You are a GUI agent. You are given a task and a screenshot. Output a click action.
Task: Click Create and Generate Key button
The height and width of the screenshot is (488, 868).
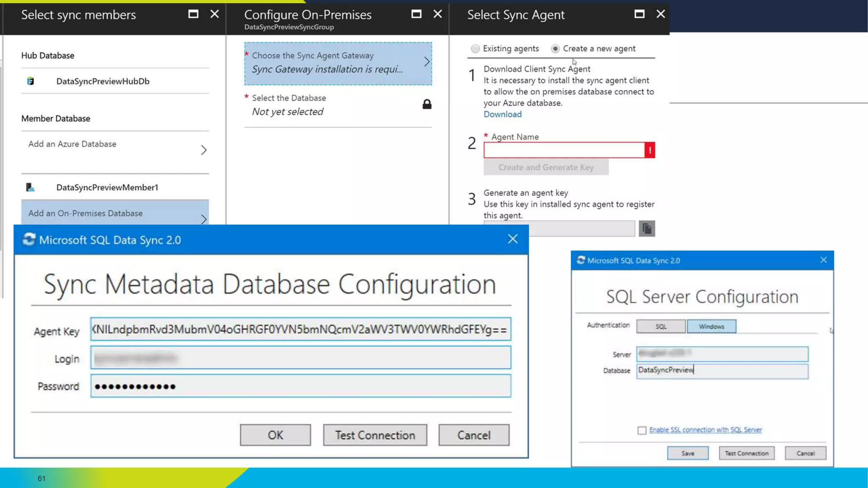[546, 167]
